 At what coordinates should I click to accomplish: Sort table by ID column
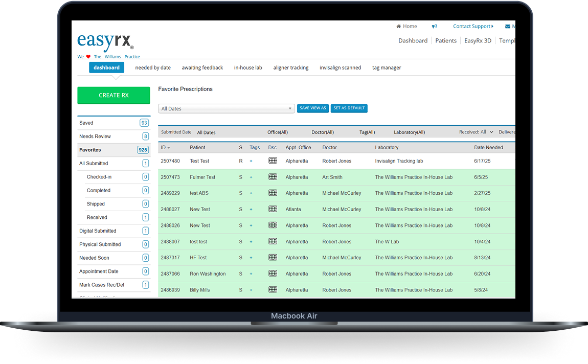165,148
